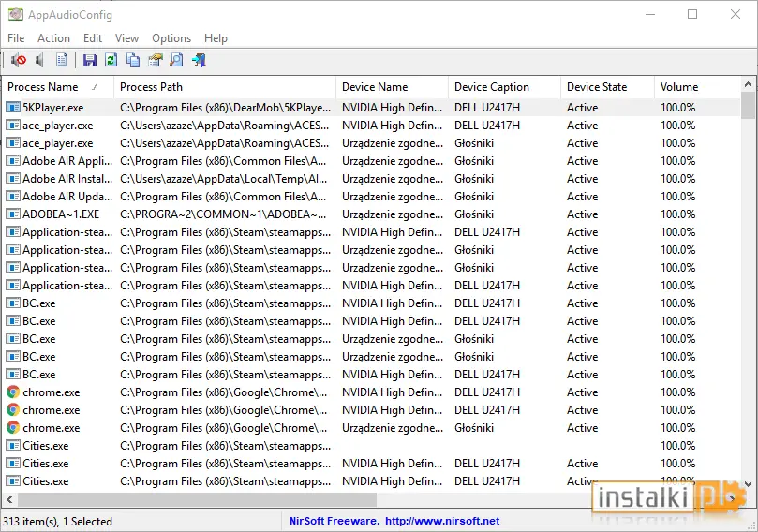Click the icon of the ace_player.exe DELL U2417H row

pos(13,126)
